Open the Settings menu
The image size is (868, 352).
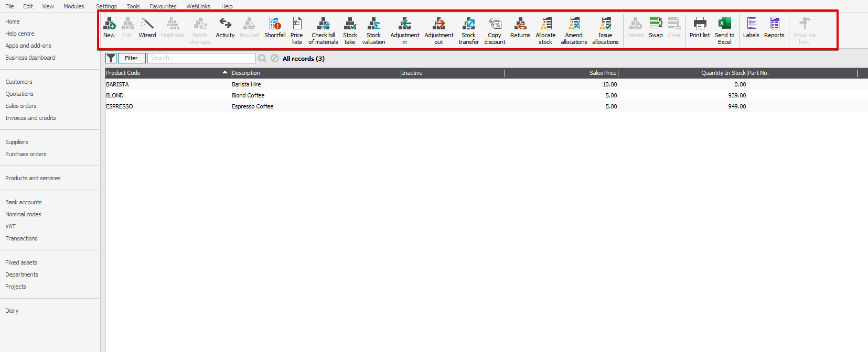click(106, 6)
